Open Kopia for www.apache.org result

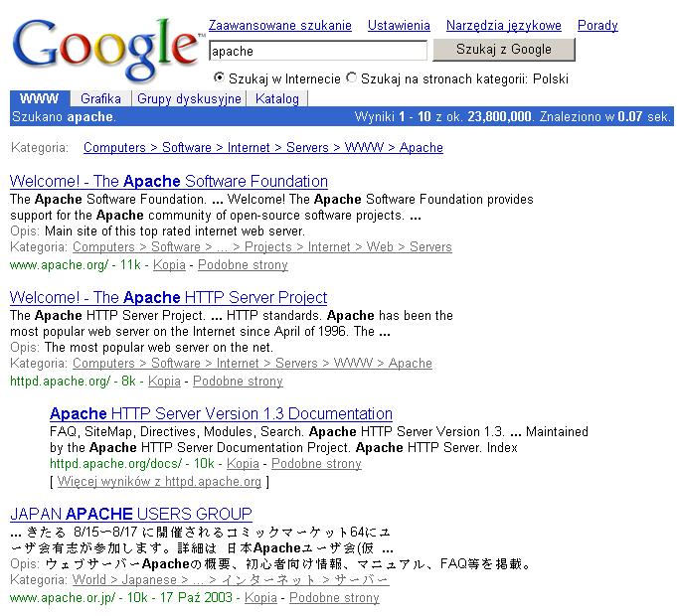pos(169,264)
